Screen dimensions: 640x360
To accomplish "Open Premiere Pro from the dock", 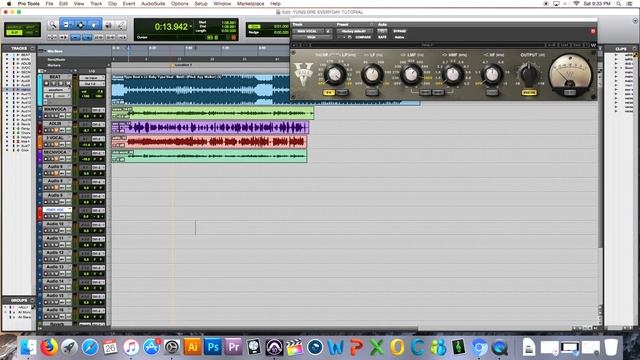I will click(x=233, y=347).
